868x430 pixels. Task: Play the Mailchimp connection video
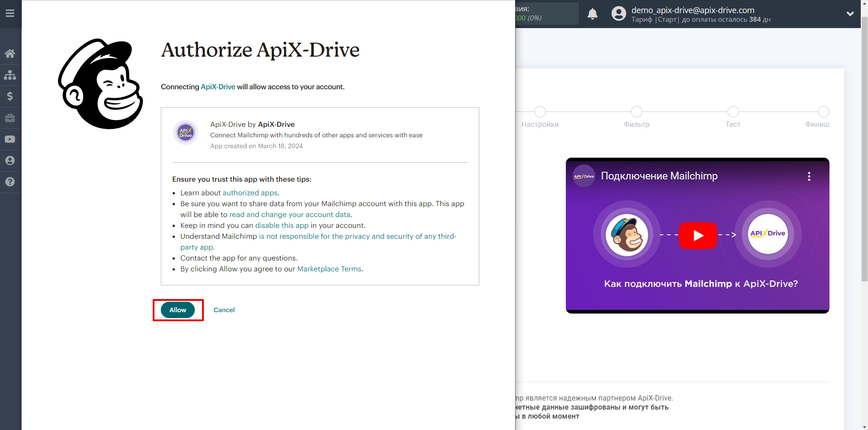click(x=698, y=235)
